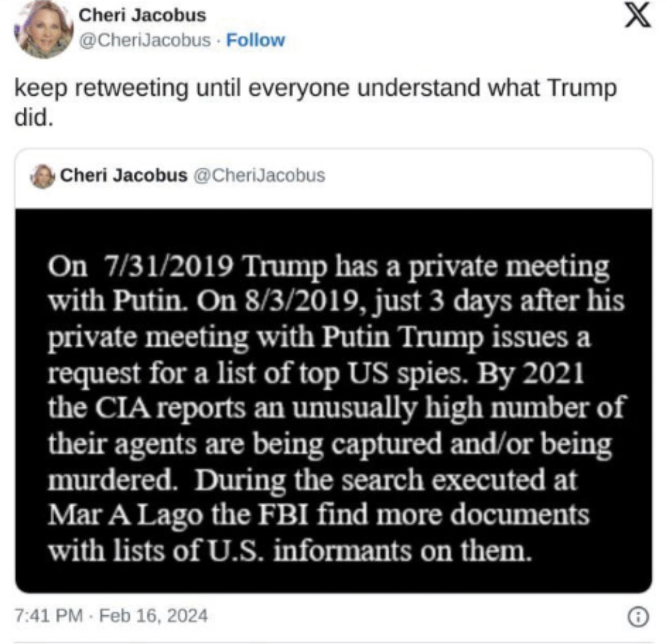Click Cheri Jacobus's large profile photo
666x644 pixels.
43,29
